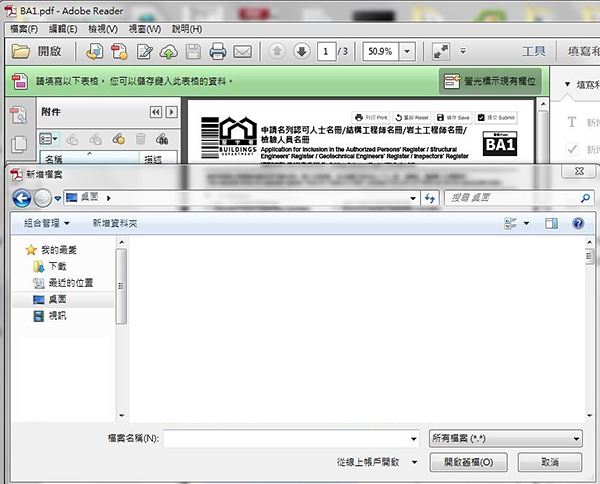This screenshot has height=484, width=600.
Task: Select 下載 folder in navigation tree
Action: pyautogui.click(x=57, y=266)
